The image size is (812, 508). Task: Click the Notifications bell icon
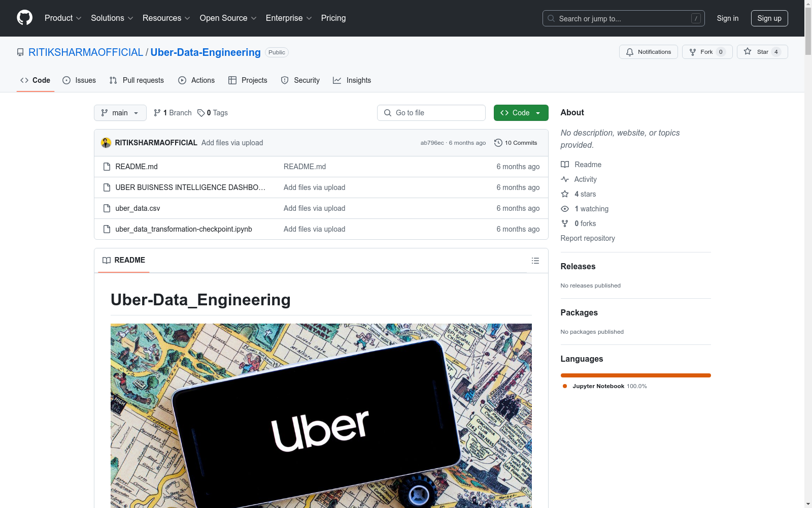pos(630,52)
